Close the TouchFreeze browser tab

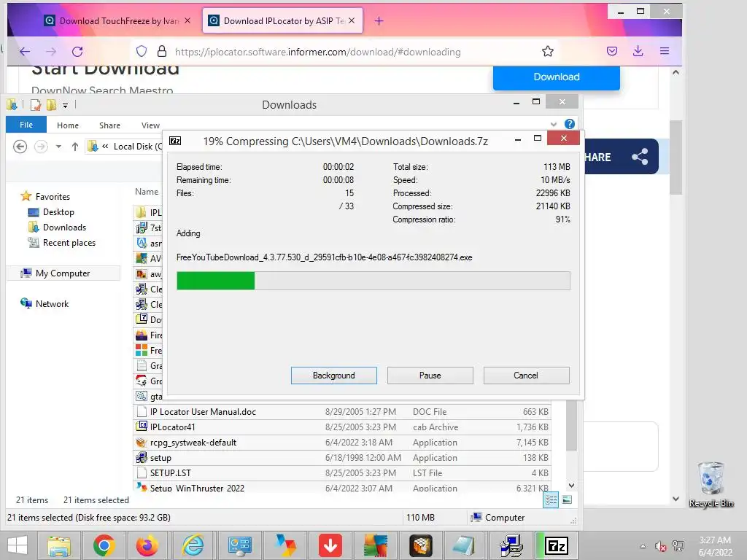tap(187, 20)
